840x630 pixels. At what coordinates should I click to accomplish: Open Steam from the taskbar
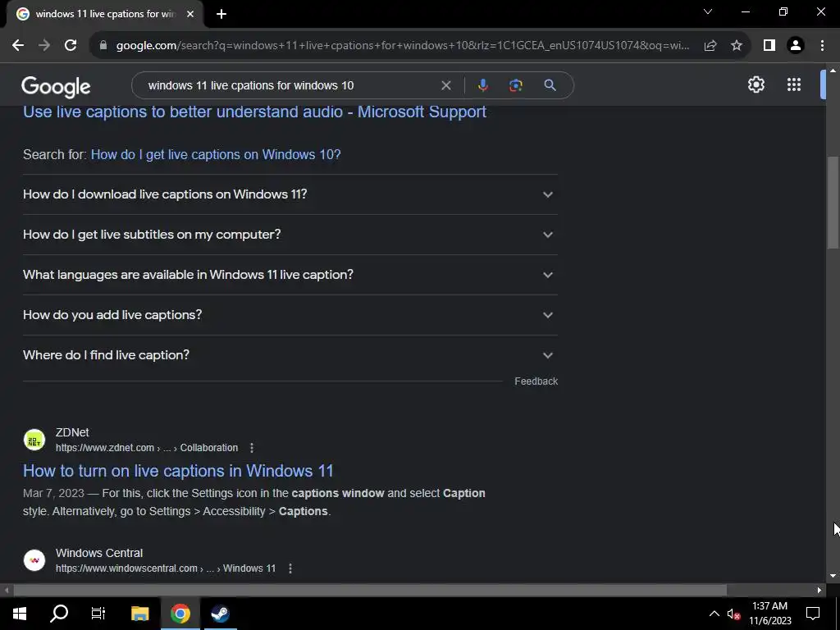click(x=220, y=614)
